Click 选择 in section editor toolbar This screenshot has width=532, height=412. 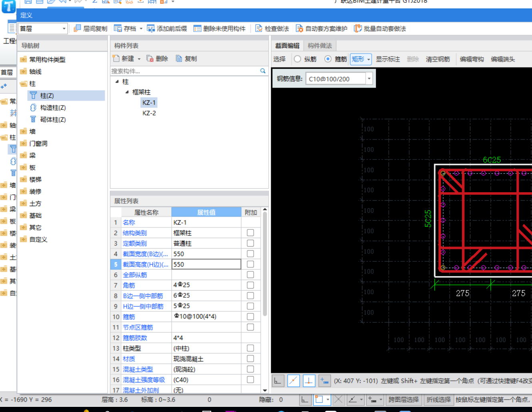point(279,59)
